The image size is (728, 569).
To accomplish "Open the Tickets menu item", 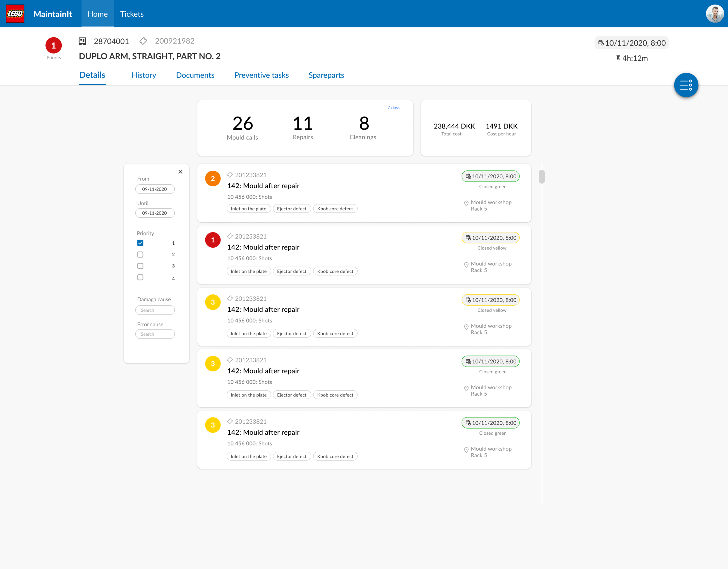I will click(x=132, y=14).
